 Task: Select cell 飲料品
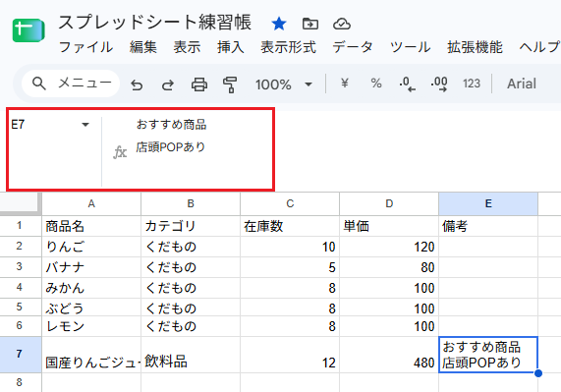tap(191, 355)
